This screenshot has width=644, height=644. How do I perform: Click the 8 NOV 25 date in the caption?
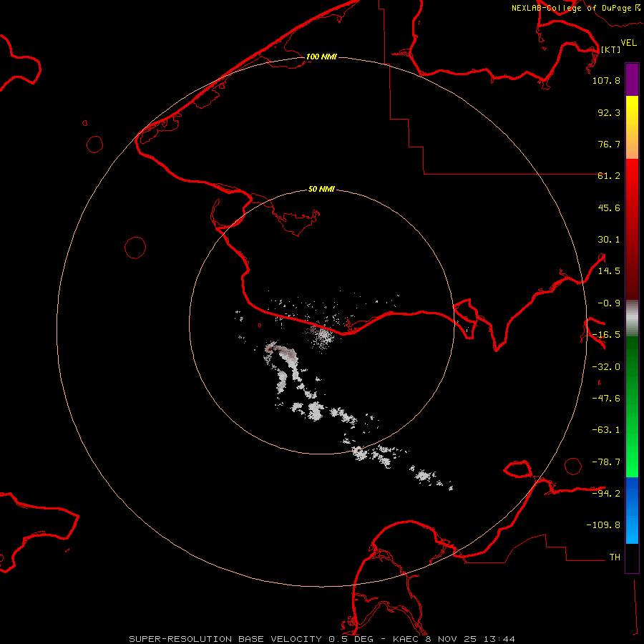452,639
